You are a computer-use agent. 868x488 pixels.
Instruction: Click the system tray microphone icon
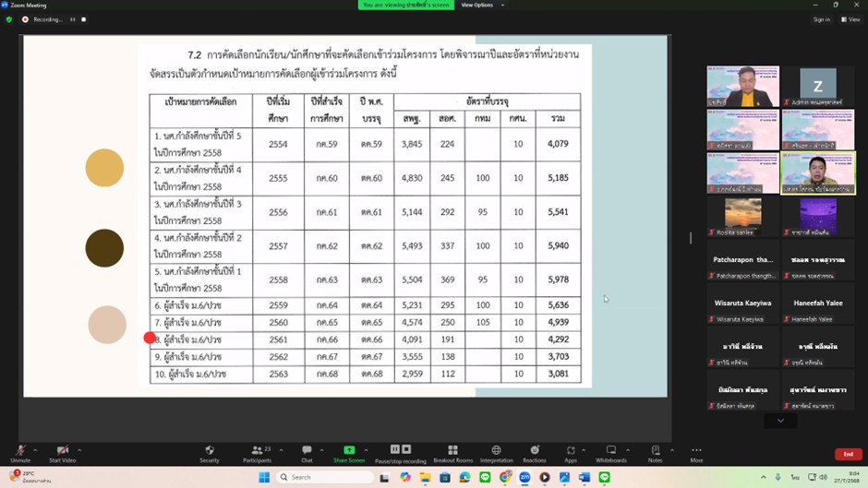coord(778,477)
